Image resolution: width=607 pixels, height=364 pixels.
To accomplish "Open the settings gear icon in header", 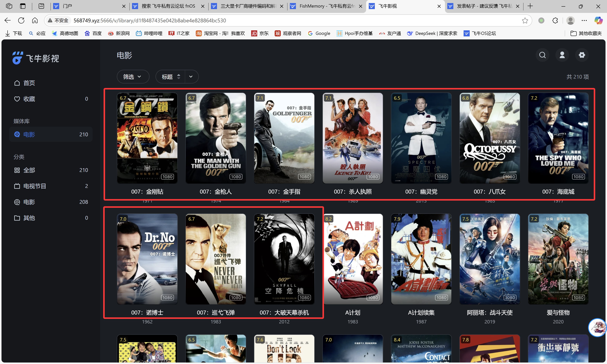I will click(x=582, y=55).
